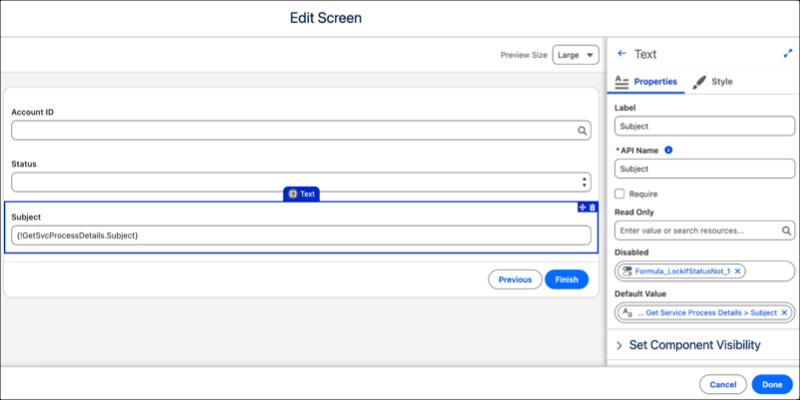Click the Get Service Process Details > Subject pill
The width and height of the screenshot is (800, 400).
[707, 313]
